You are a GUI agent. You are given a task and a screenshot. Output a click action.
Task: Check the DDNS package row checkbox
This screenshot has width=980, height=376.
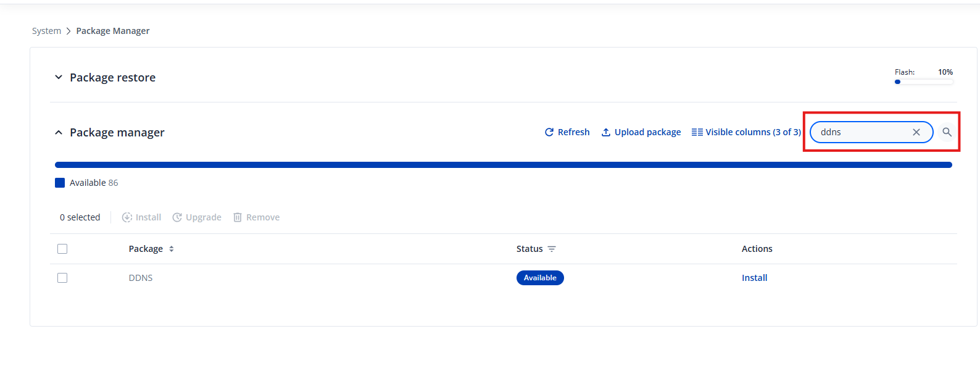tap(62, 278)
